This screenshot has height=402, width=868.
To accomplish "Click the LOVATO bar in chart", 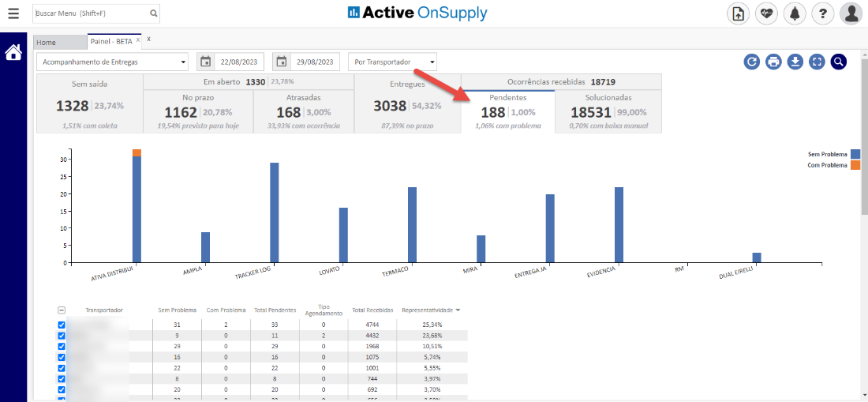I will click(343, 235).
